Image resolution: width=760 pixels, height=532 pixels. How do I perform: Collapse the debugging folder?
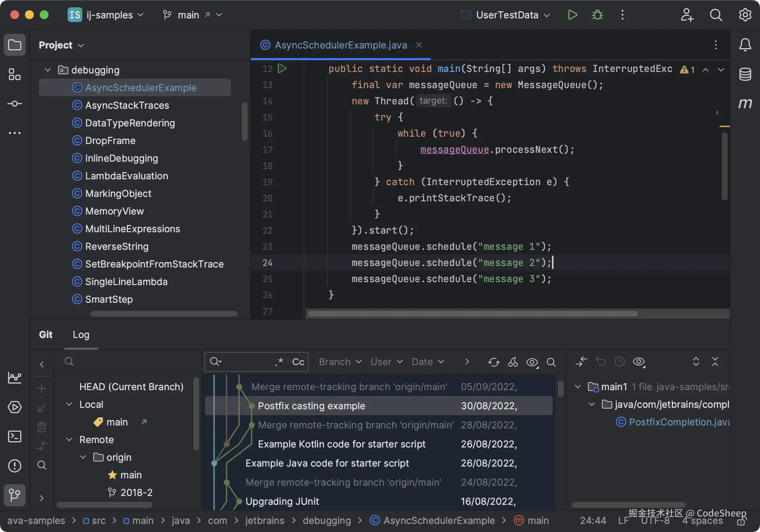[x=47, y=70]
